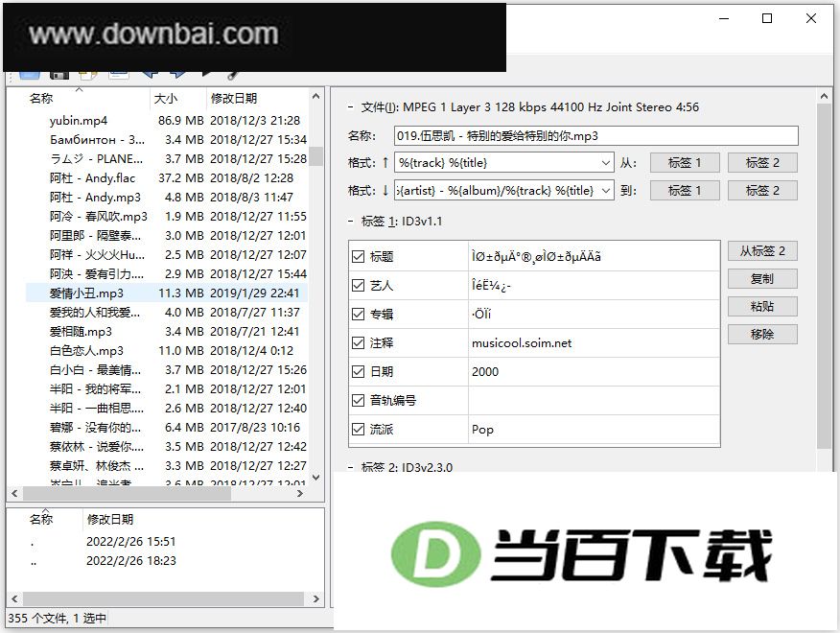
Task: Select the '.' folder entry
Action: [x=33, y=542]
